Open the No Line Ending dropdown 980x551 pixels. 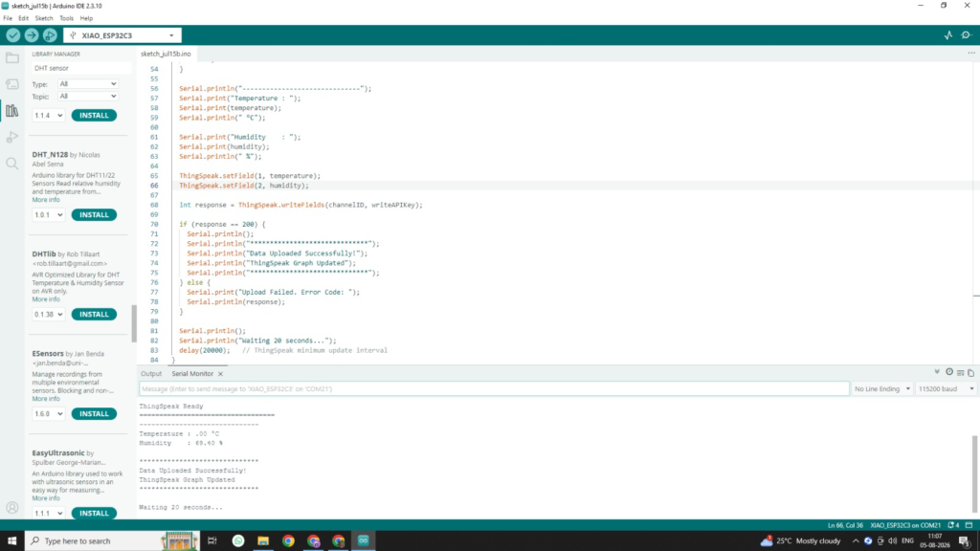click(881, 388)
